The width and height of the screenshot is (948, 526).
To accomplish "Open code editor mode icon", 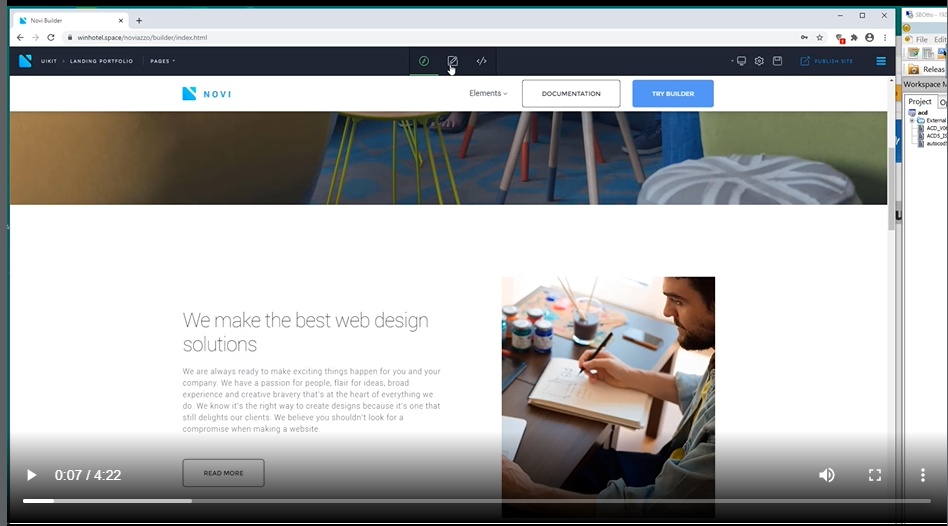I will tap(481, 61).
